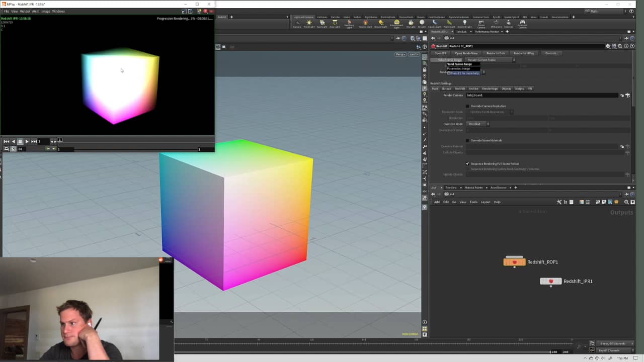Toggle the MPlay realtime playback button
Image resolution: width=644 pixels, height=362 pixels.
tap(13, 149)
